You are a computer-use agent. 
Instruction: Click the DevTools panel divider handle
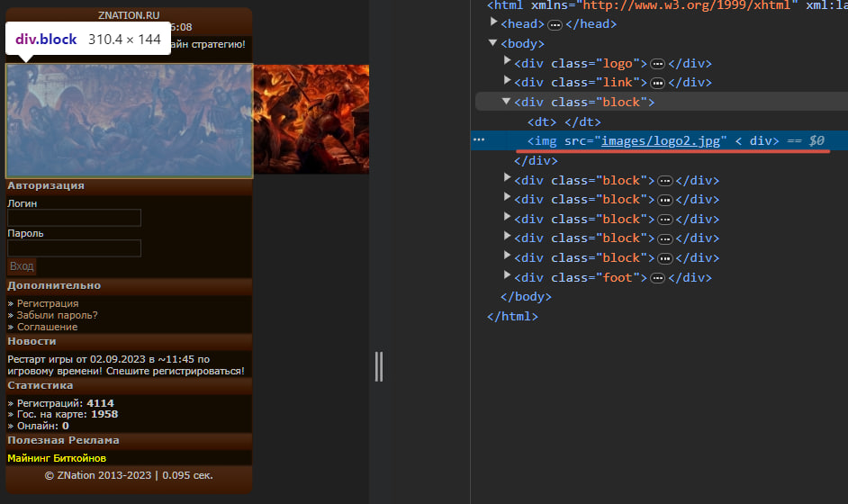[x=379, y=366]
